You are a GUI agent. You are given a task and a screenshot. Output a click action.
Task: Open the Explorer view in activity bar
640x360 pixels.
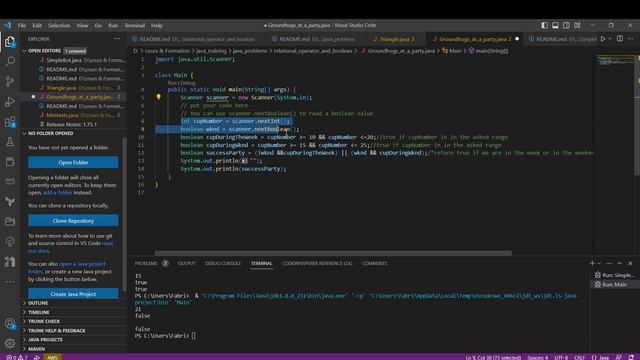pos(10,42)
